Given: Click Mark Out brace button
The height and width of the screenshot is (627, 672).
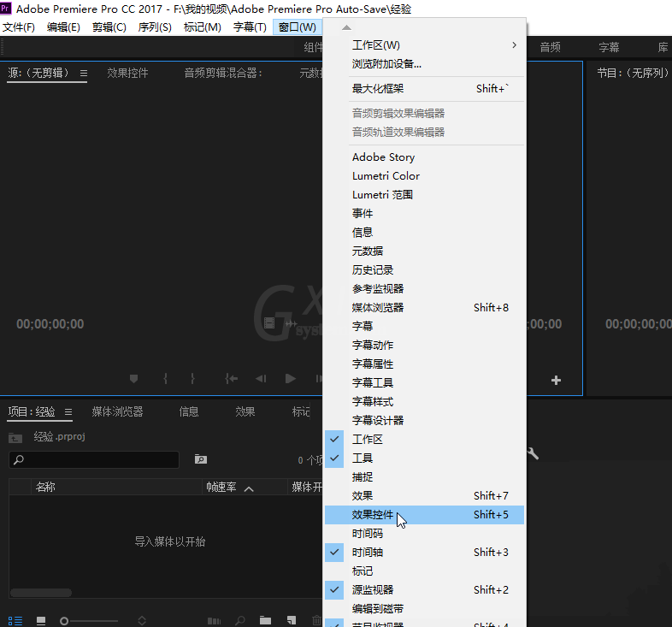Looking at the screenshot, I should (x=192, y=379).
